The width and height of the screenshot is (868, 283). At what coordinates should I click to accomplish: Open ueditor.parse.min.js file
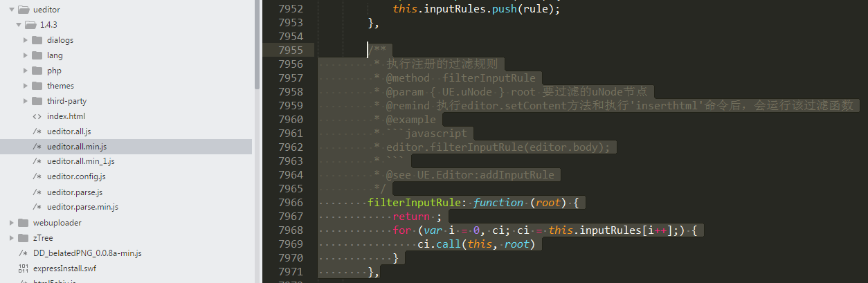point(82,207)
